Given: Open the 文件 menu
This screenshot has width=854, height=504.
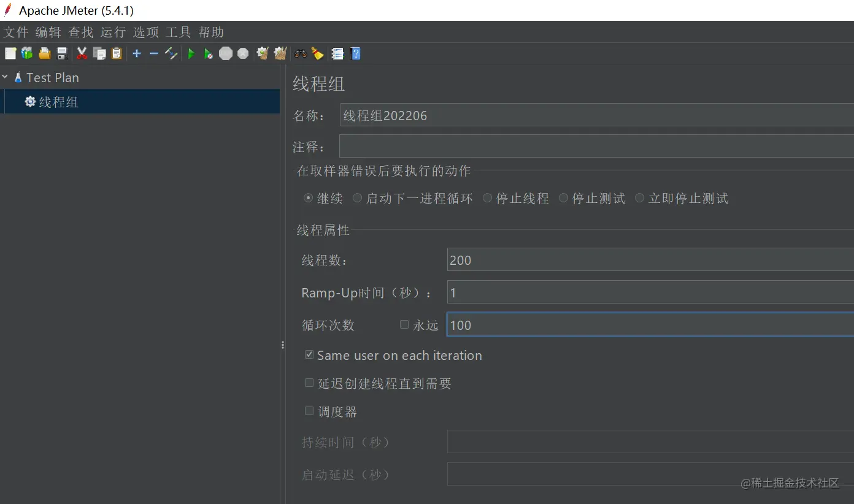Looking at the screenshot, I should click(16, 32).
